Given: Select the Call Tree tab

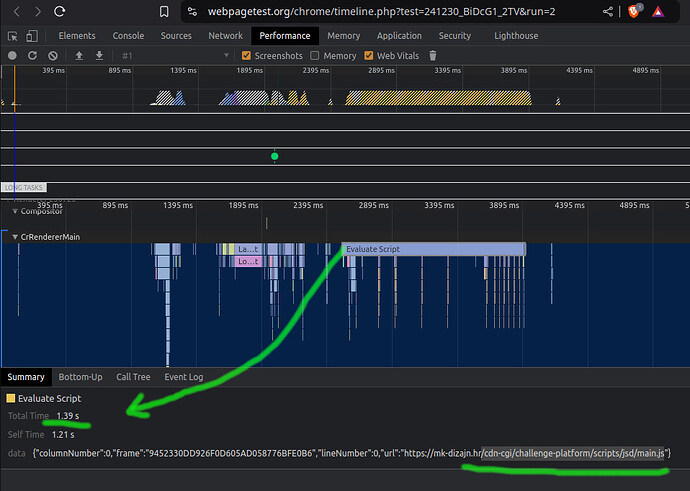Looking at the screenshot, I should coord(133,377).
